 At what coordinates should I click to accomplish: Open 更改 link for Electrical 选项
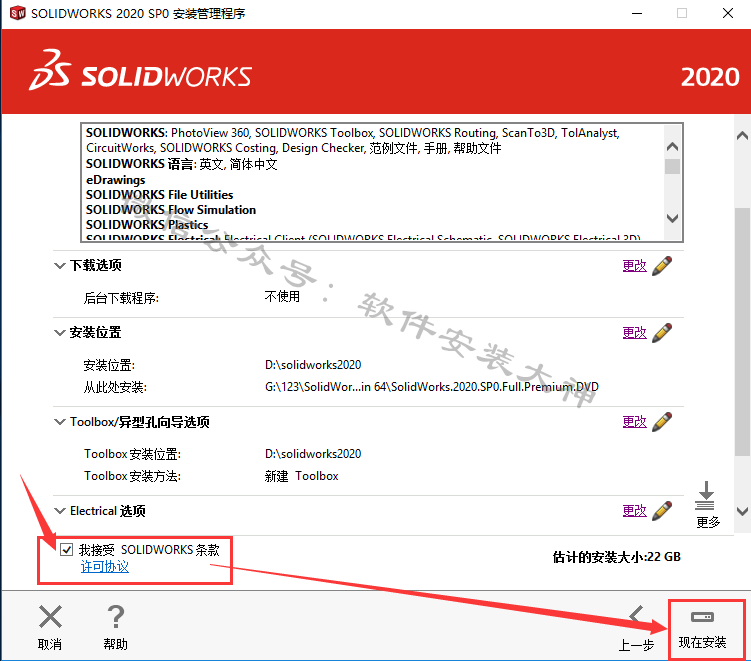pos(635,511)
